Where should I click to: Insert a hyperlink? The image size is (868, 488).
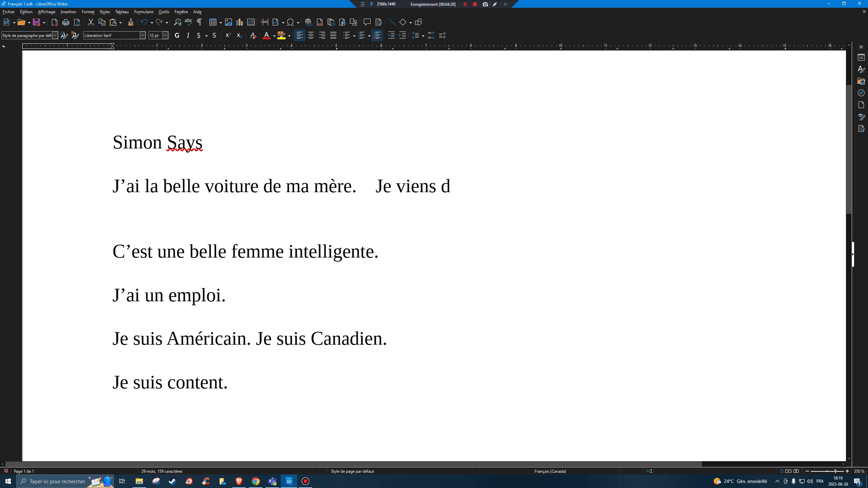(308, 22)
